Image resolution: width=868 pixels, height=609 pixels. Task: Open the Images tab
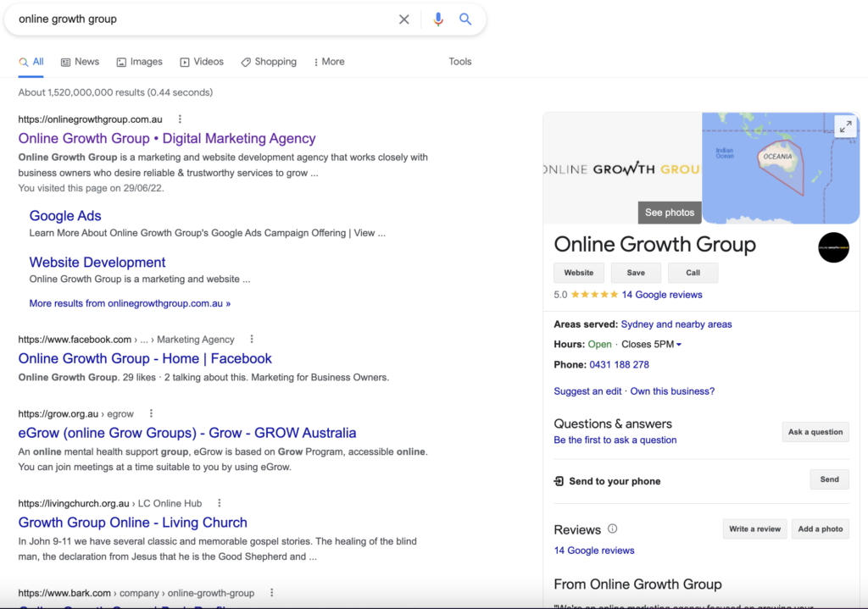pos(140,62)
